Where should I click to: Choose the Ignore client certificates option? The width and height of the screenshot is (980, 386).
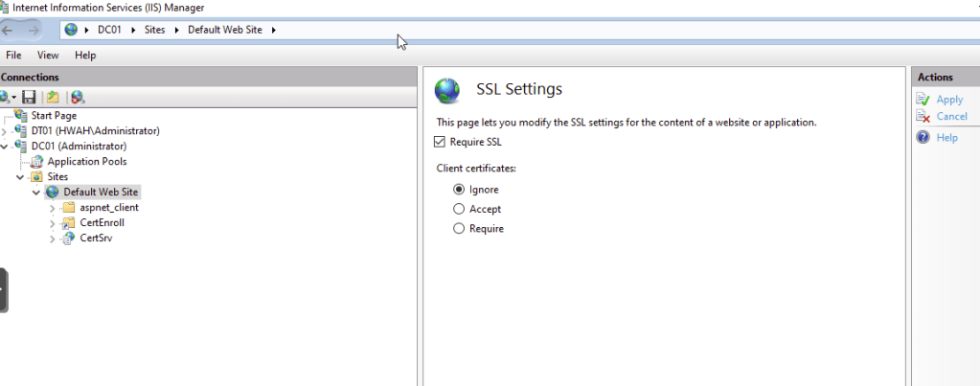pos(459,190)
